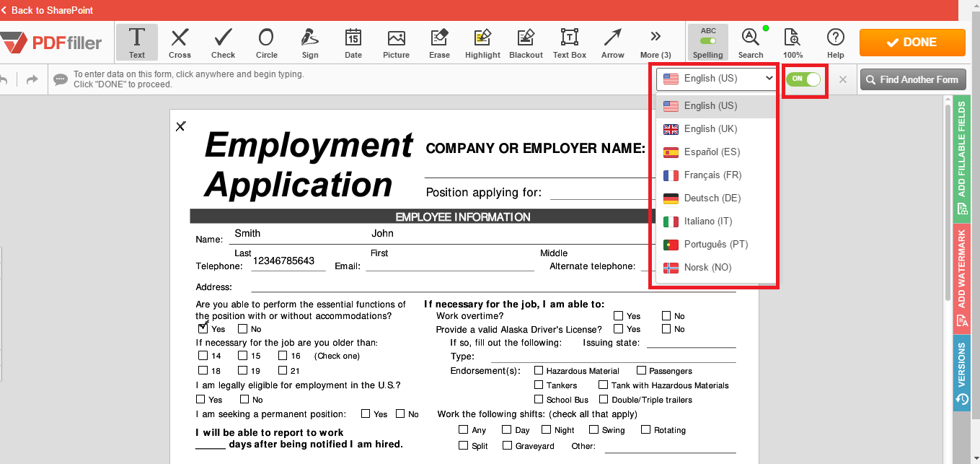This screenshot has height=464, width=980.
Task: Pick the Blackout tool
Action: coord(526,43)
